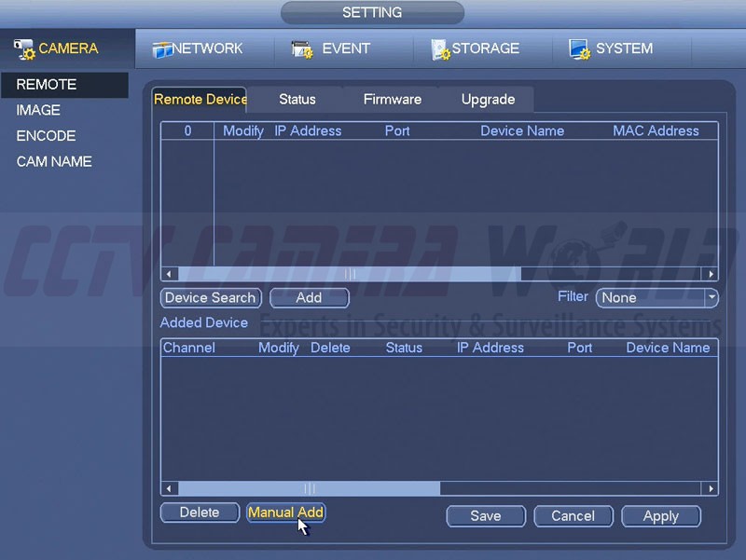The width and height of the screenshot is (746, 560).
Task: Select IMAGE in the left sidebar
Action: 38,110
